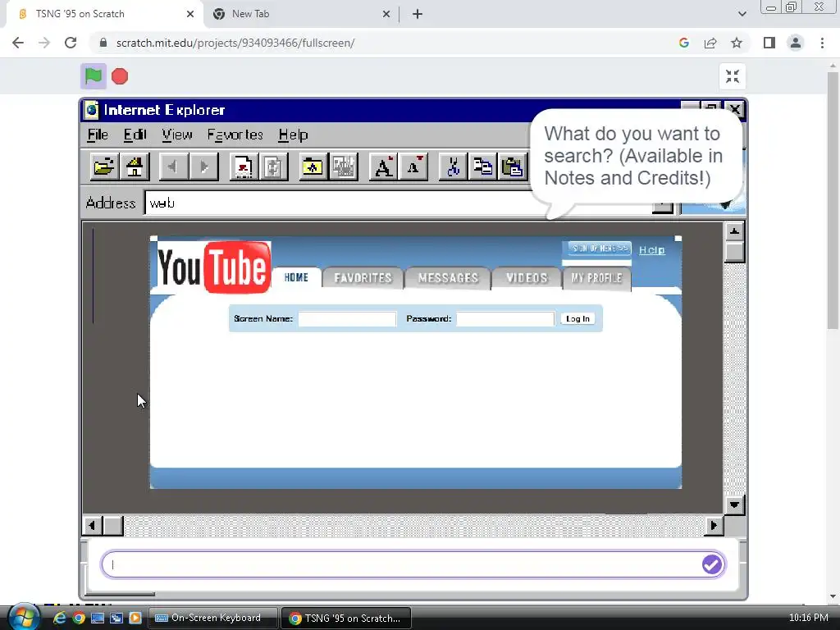The height and width of the screenshot is (630, 840).
Task: Decrease font size with smaller A icon
Action: (413, 167)
